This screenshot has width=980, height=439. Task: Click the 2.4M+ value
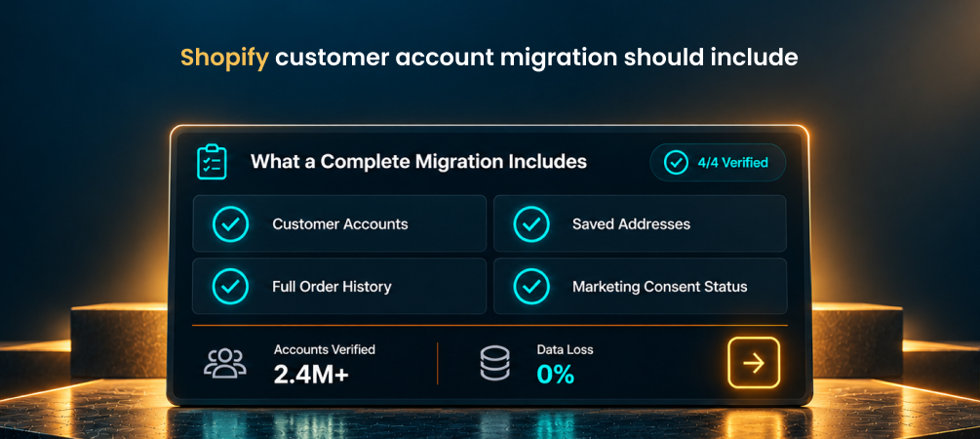[311, 374]
